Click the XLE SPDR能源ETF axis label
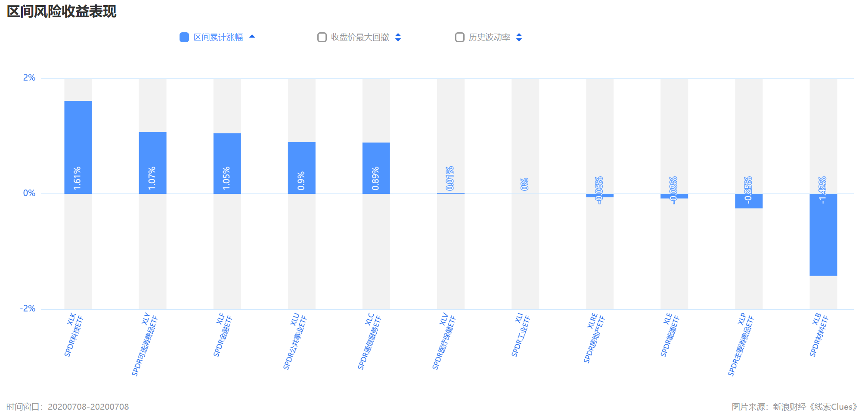Image resolution: width=868 pixels, height=417 pixels. [670, 335]
